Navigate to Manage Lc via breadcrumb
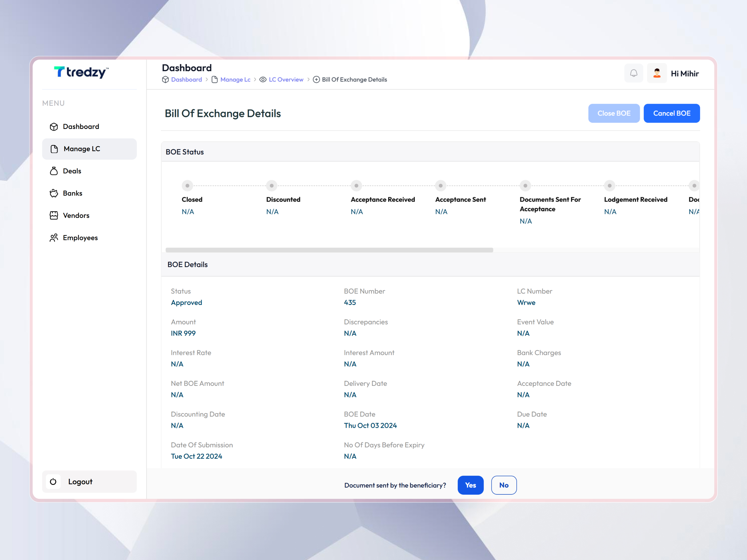The image size is (747, 560). pyautogui.click(x=235, y=79)
